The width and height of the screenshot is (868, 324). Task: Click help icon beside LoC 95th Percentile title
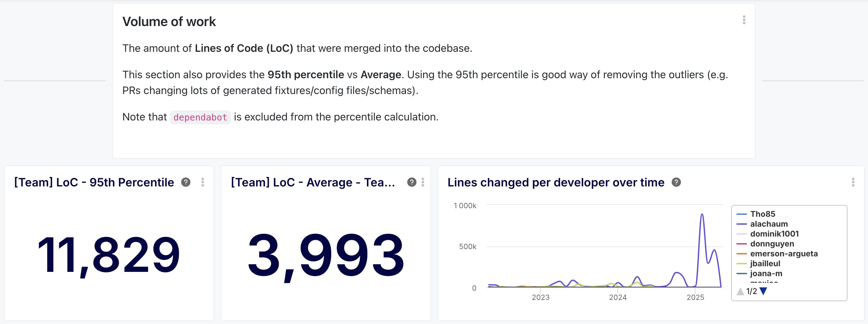point(186,182)
